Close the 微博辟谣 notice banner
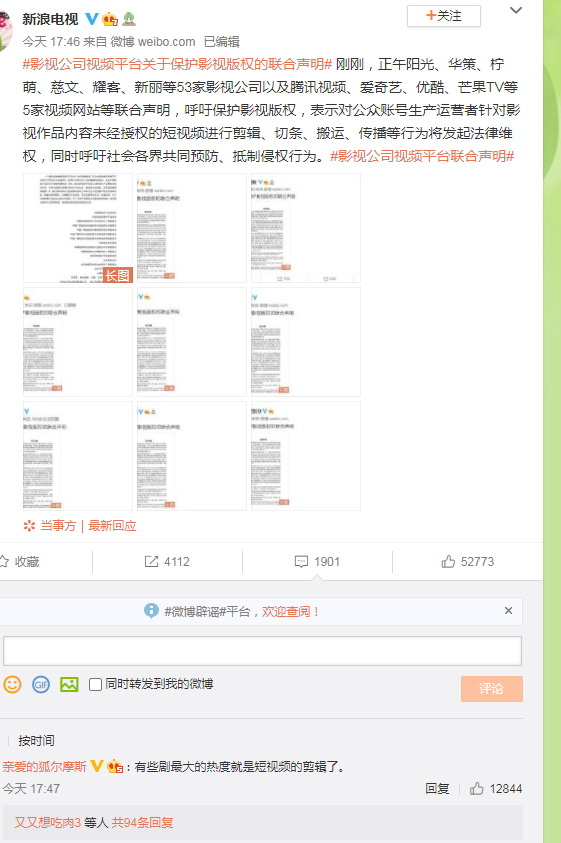Image resolution: width=561 pixels, height=843 pixels. 508,611
